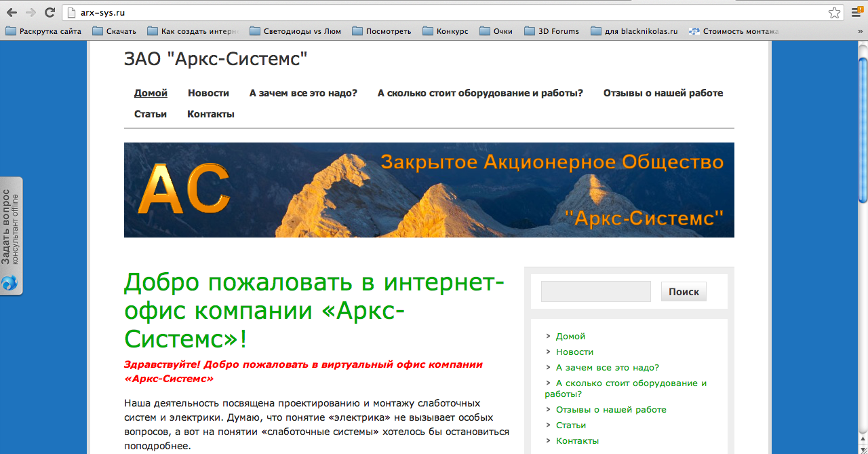This screenshot has width=868, height=454.
Task: Click the browser Back arrow
Action: tap(10, 12)
